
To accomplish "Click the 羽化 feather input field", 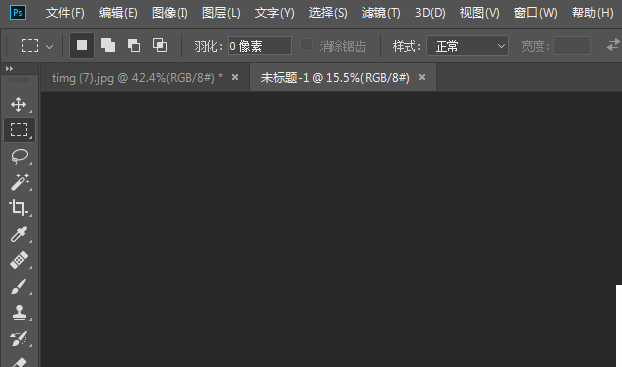I will tap(259, 46).
